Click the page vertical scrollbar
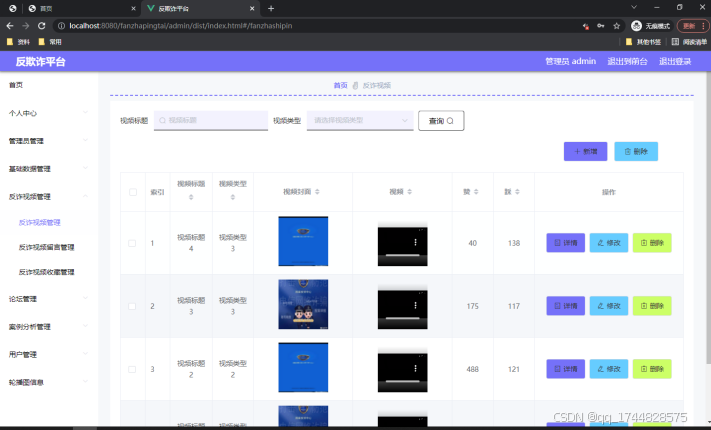The width and height of the screenshot is (711, 430). [x=708, y=218]
